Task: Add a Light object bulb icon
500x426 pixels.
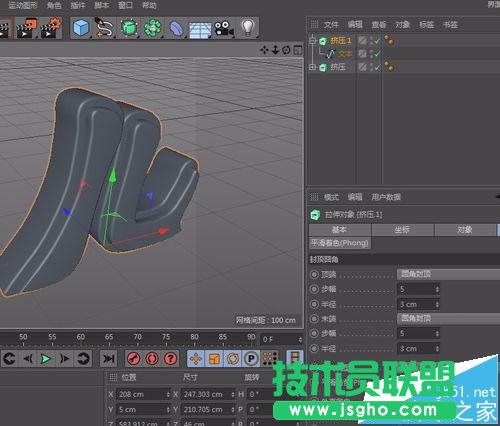Action: [x=248, y=28]
